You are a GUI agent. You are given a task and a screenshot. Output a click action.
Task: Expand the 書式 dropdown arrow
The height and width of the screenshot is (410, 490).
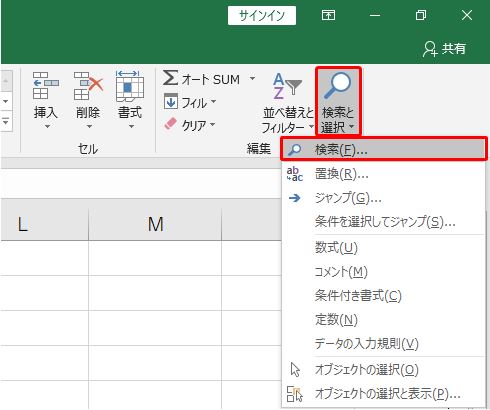[131, 127]
